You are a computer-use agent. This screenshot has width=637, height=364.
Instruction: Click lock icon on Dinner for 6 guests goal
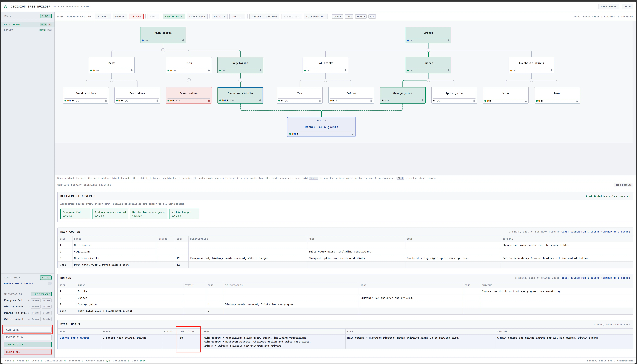[353, 134]
